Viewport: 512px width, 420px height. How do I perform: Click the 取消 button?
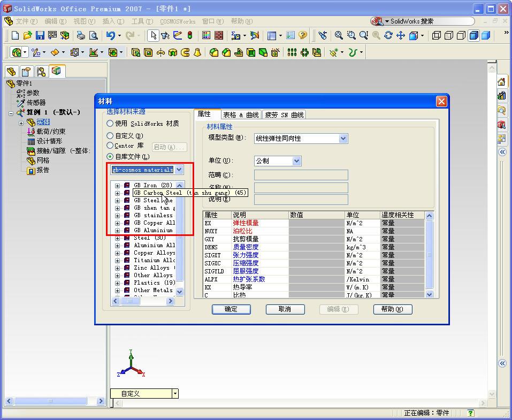tap(285, 309)
